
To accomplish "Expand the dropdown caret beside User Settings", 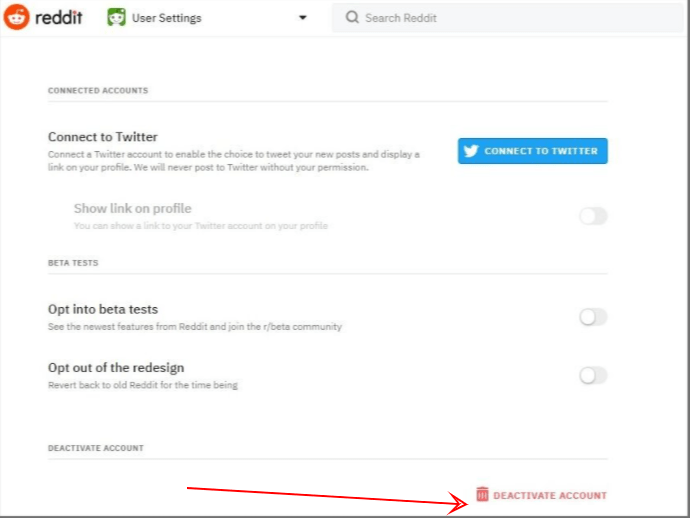I will pos(302,18).
